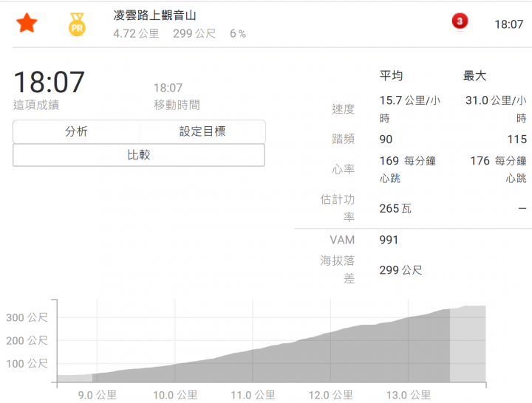This screenshot has width=532, height=403.
Task: Click the 設定目標 button
Action: [x=202, y=131]
